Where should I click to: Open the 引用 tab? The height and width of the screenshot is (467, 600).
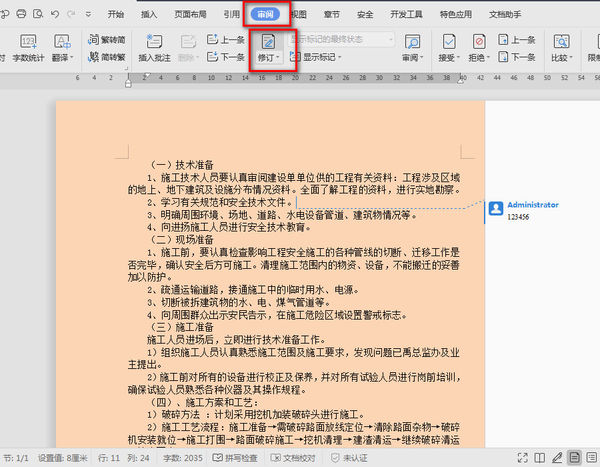click(x=232, y=15)
